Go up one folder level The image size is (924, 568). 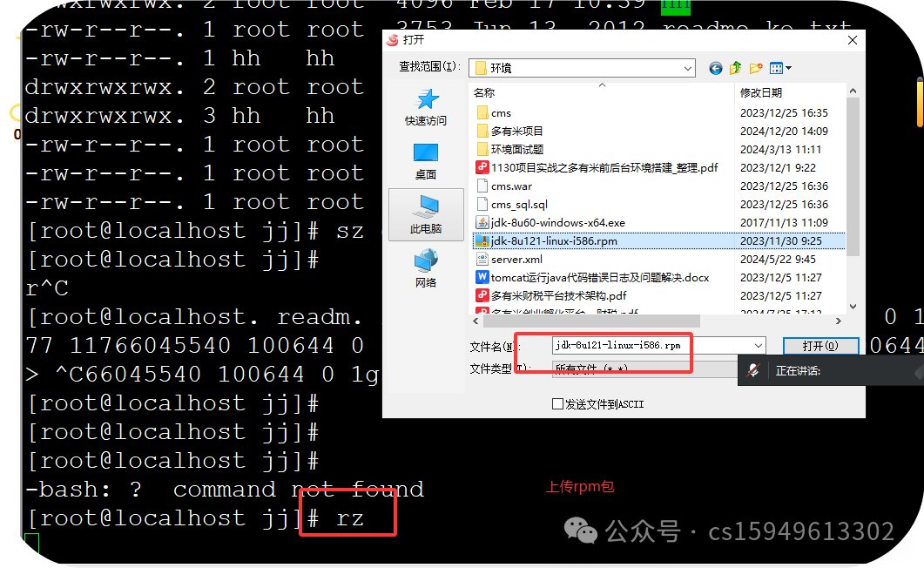[735, 68]
